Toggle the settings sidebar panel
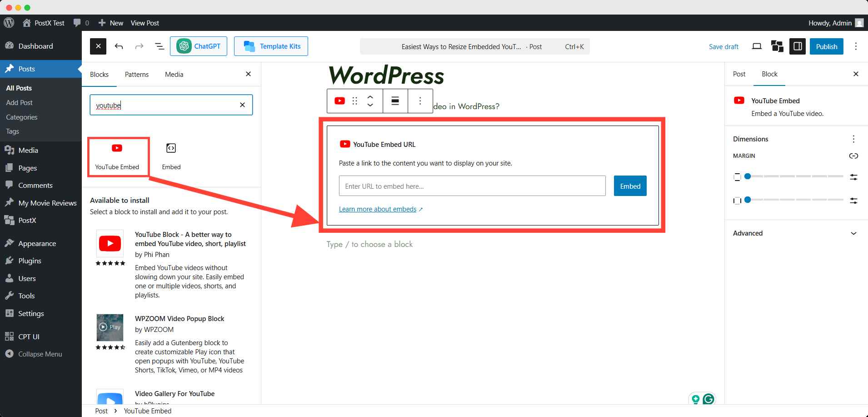This screenshot has width=868, height=417. click(798, 46)
